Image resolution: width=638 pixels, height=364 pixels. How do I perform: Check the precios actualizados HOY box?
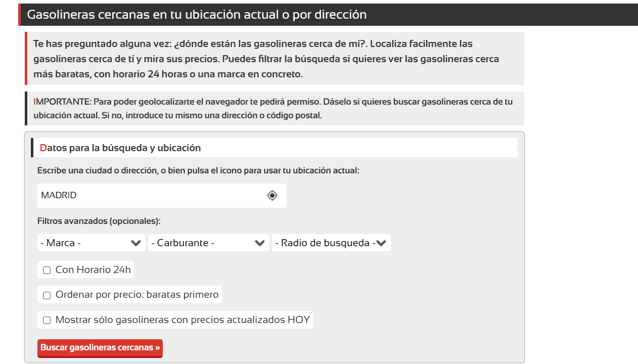47,321
